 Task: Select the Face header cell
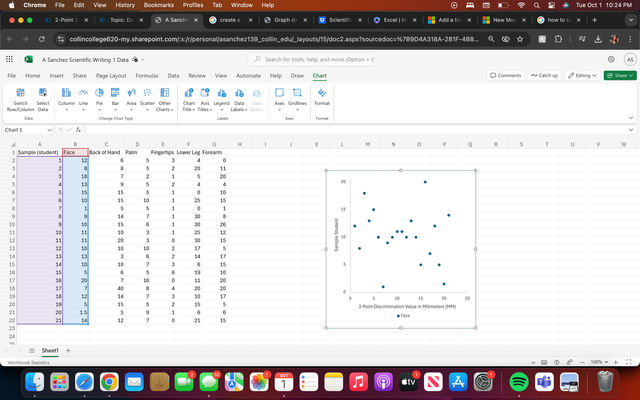(76, 152)
